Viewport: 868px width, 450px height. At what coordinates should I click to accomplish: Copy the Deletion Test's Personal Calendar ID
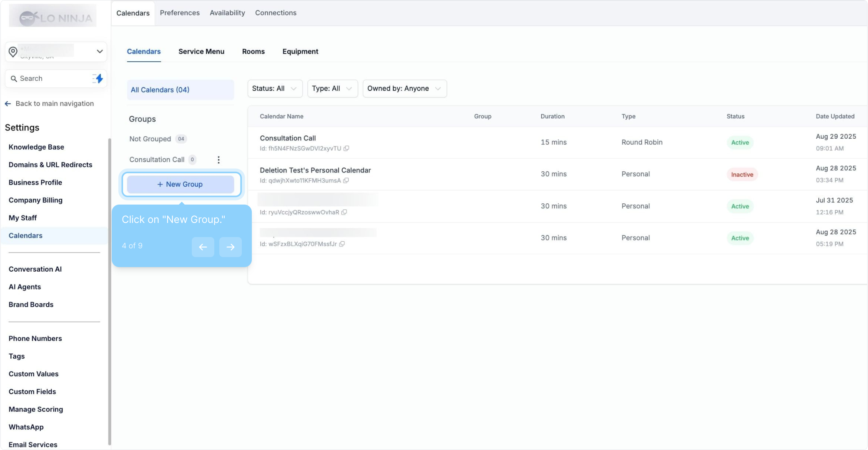point(346,180)
